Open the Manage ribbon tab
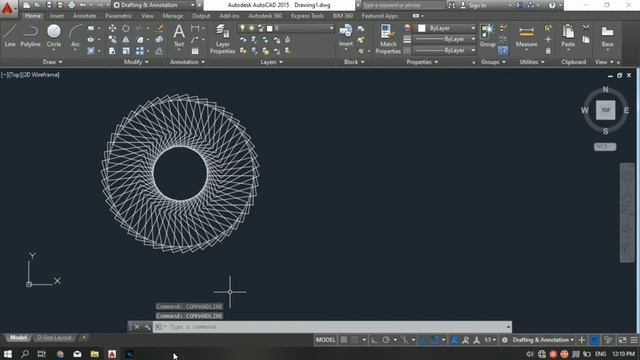Image resolution: width=640 pixels, height=360 pixels. [x=173, y=16]
